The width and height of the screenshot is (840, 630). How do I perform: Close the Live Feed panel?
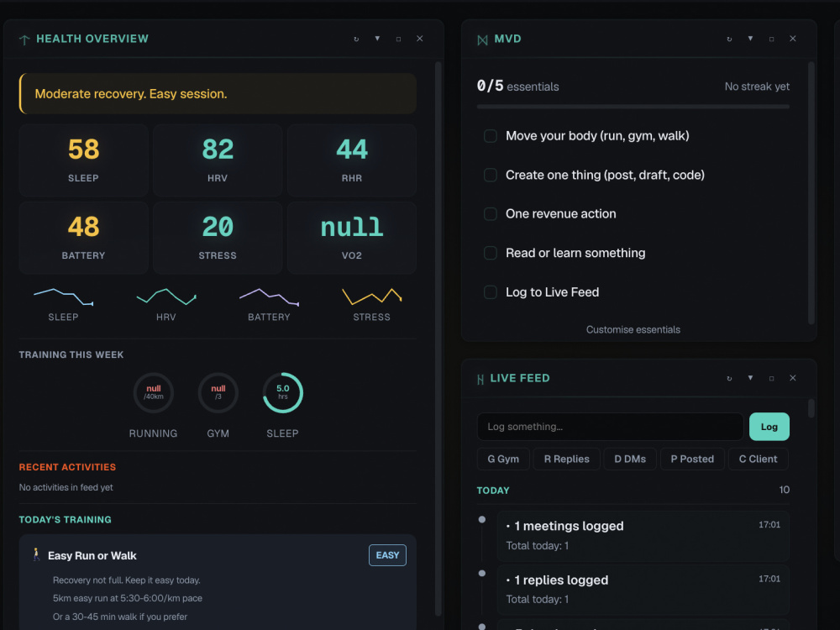coord(792,378)
